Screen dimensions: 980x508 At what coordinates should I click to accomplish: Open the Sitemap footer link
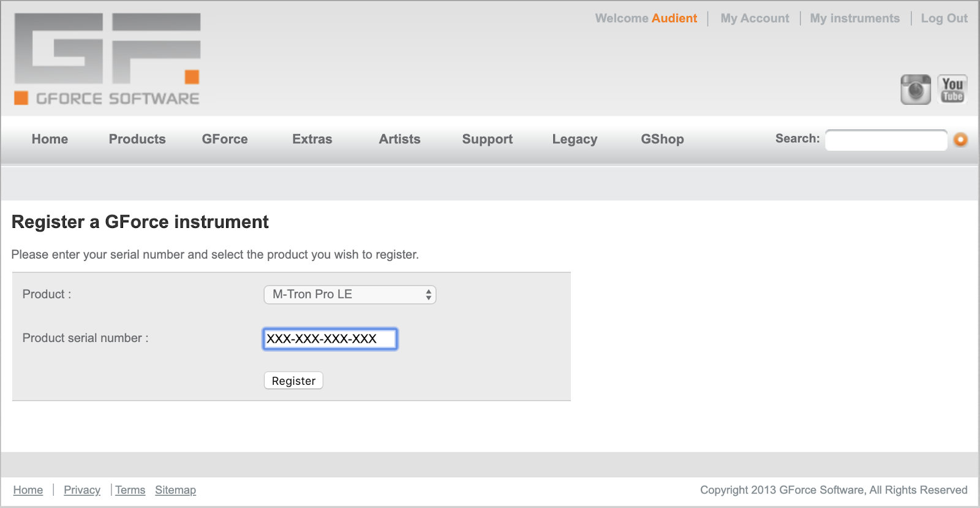pyautogui.click(x=176, y=490)
